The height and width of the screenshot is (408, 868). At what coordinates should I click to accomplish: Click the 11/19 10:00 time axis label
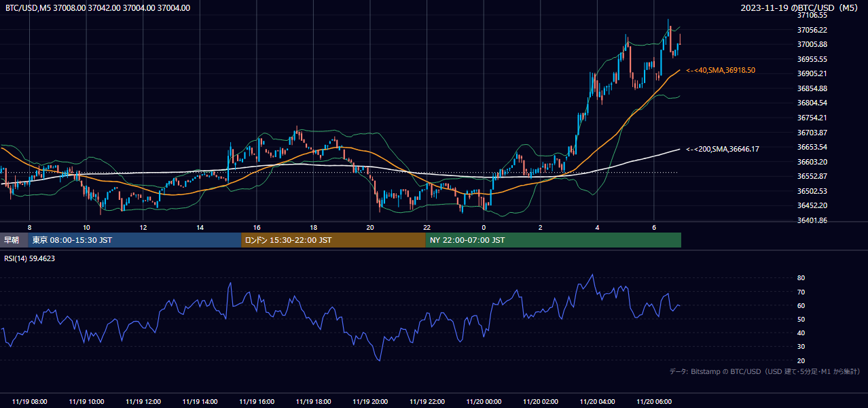pos(86,401)
